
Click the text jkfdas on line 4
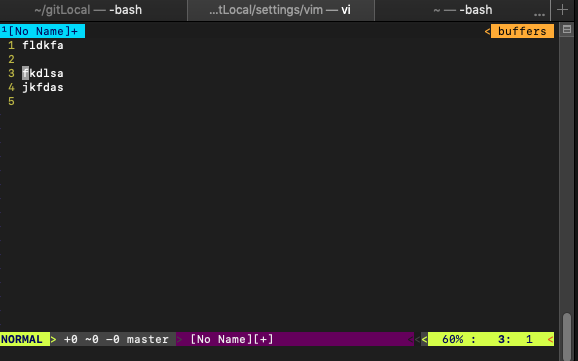point(43,87)
